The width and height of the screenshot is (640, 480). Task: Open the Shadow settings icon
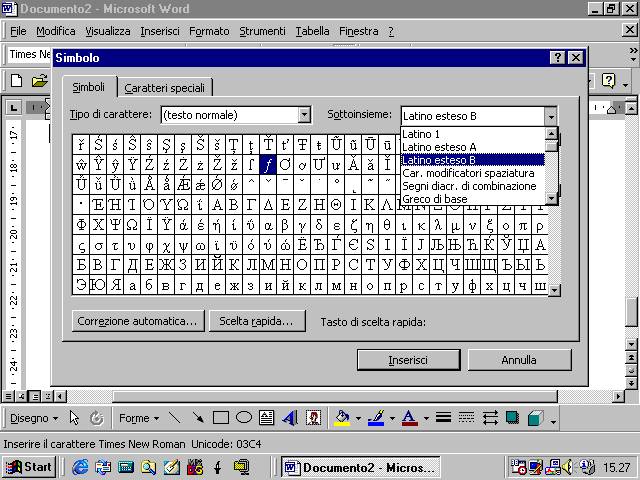tap(513, 418)
